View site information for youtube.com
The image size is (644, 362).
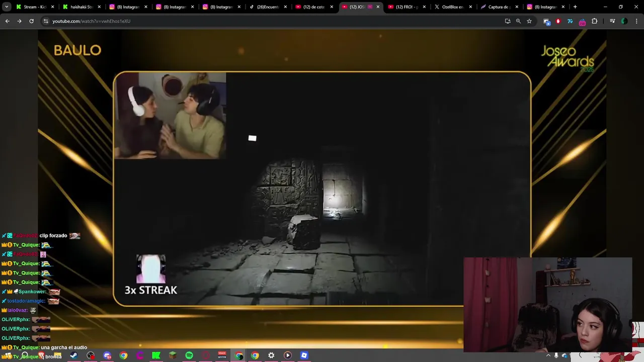(x=46, y=21)
